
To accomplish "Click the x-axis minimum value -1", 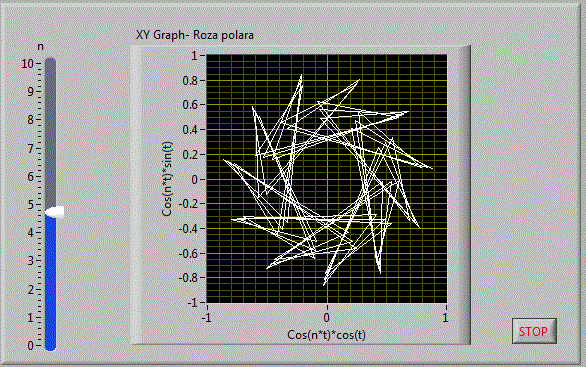I will 207,318.
